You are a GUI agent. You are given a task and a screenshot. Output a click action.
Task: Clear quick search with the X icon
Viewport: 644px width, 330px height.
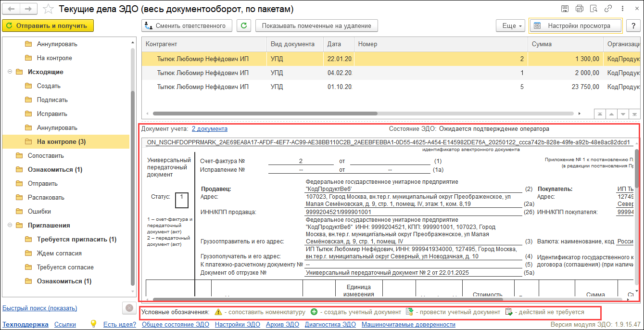tap(129, 308)
